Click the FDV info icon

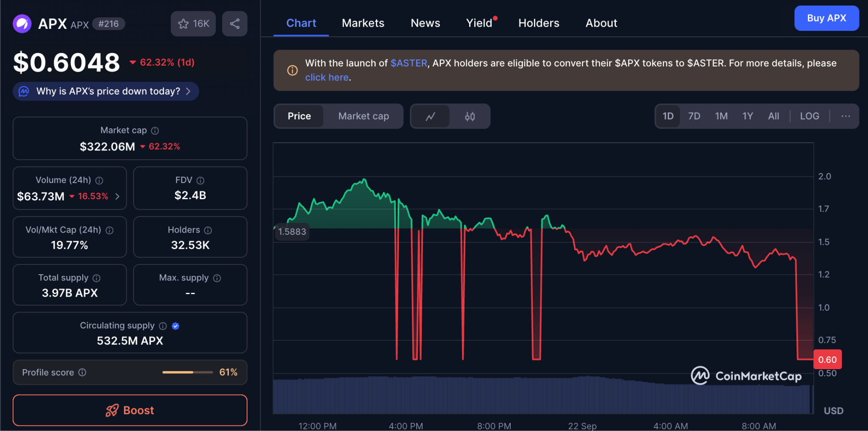[200, 181]
